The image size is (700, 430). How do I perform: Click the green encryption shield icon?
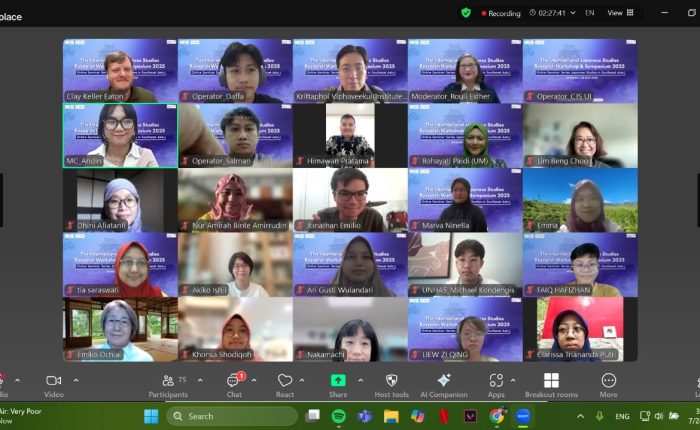point(466,13)
